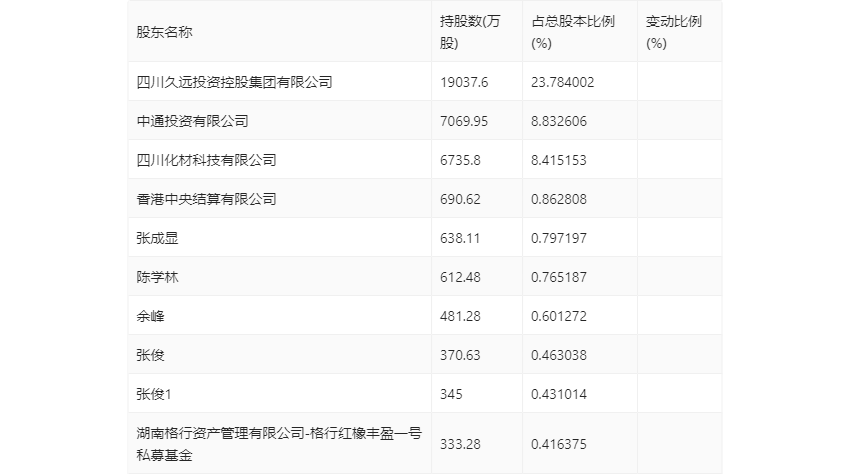The image size is (850, 474).
Task: Select the share count 612.48
Action: pyautogui.click(x=460, y=277)
